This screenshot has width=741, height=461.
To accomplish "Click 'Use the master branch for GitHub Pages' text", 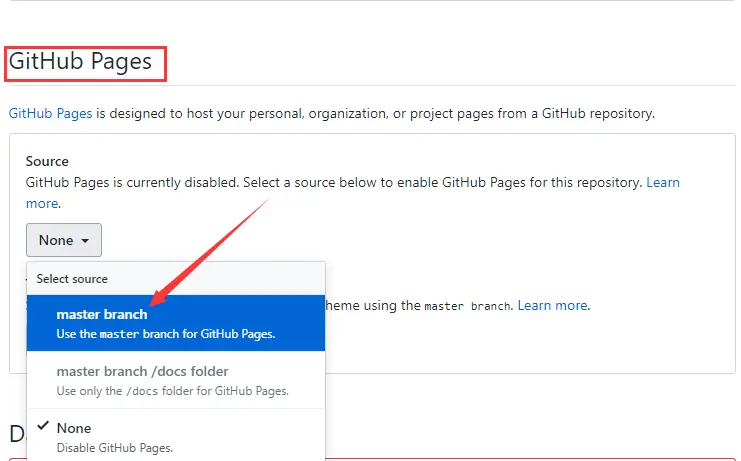I will coord(165,334).
